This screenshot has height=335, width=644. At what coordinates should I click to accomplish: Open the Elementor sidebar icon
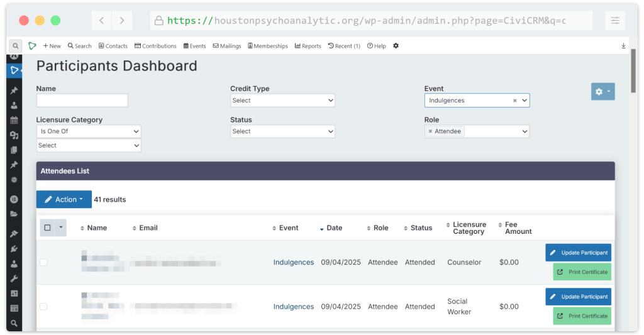pyautogui.click(x=14, y=199)
